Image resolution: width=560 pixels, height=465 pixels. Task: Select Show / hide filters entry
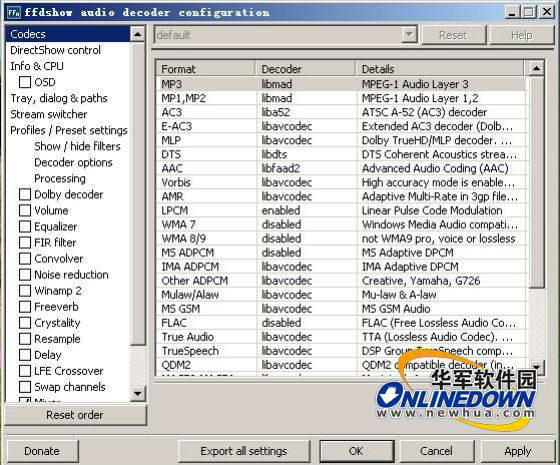point(77,146)
